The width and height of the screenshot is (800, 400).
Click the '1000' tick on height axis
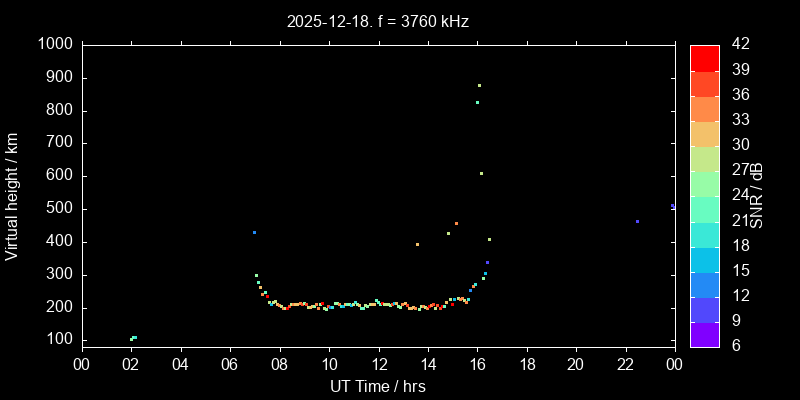54,45
